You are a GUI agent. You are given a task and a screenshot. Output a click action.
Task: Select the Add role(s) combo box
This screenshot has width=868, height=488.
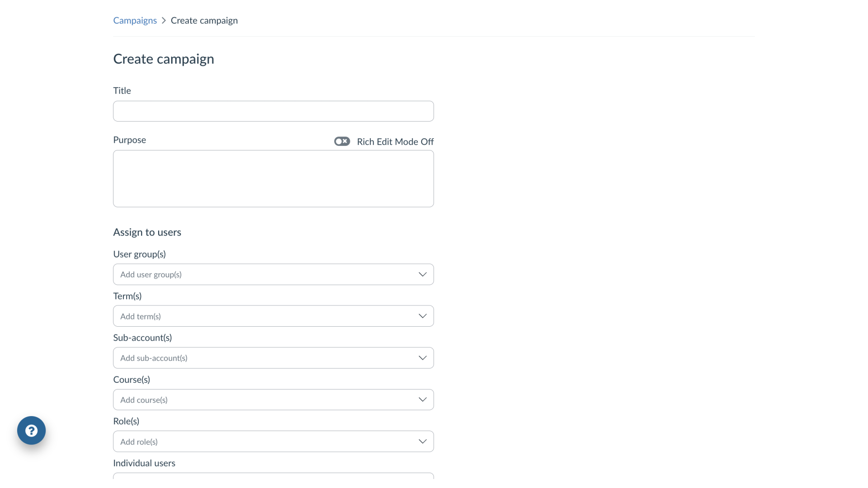274,441
